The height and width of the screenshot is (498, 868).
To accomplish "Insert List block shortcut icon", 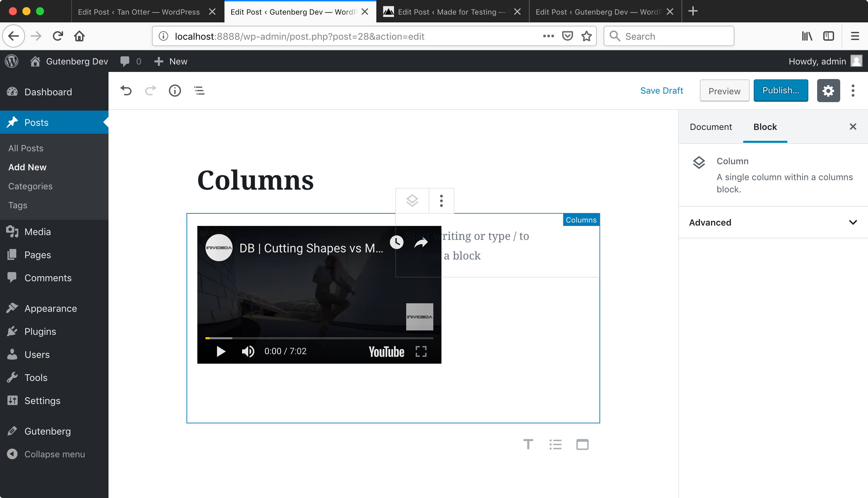I will [x=555, y=444].
